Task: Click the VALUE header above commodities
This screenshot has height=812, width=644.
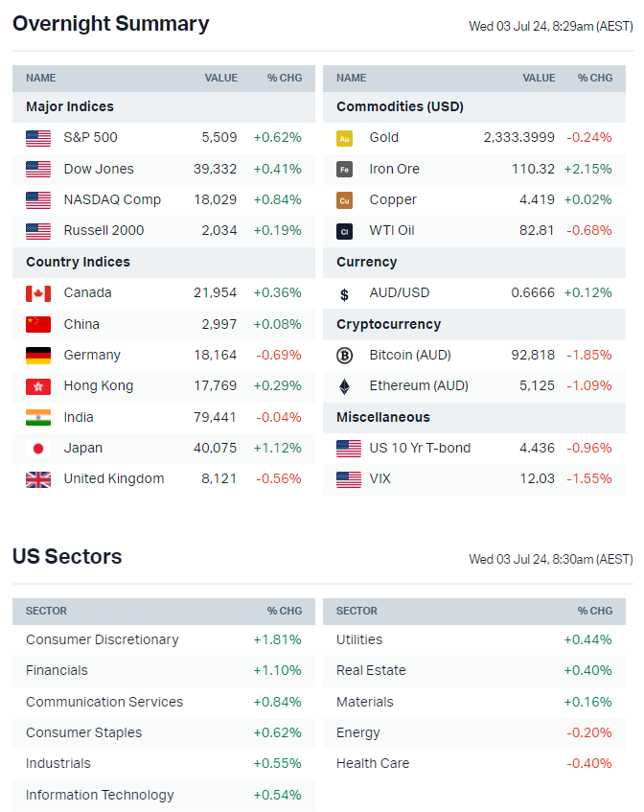Action: [x=539, y=79]
